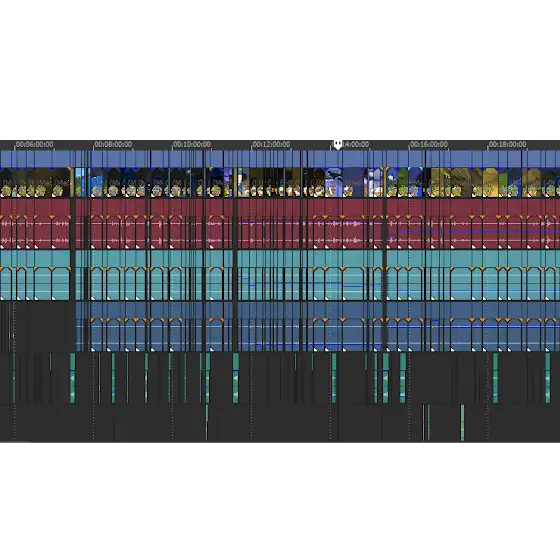Click the white playhead marker on the ruler
The height and width of the screenshot is (560, 560).
pyautogui.click(x=338, y=145)
